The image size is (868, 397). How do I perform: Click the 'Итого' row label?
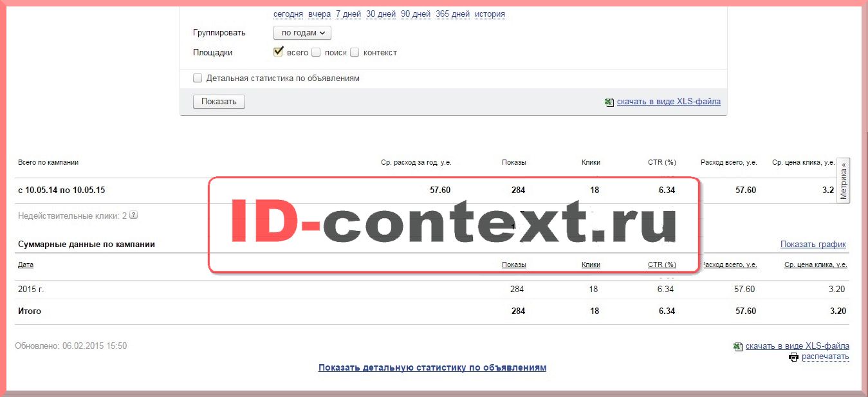click(x=30, y=311)
